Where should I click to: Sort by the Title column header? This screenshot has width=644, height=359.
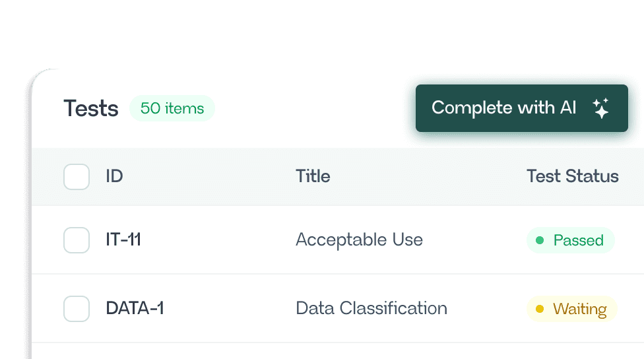click(313, 176)
